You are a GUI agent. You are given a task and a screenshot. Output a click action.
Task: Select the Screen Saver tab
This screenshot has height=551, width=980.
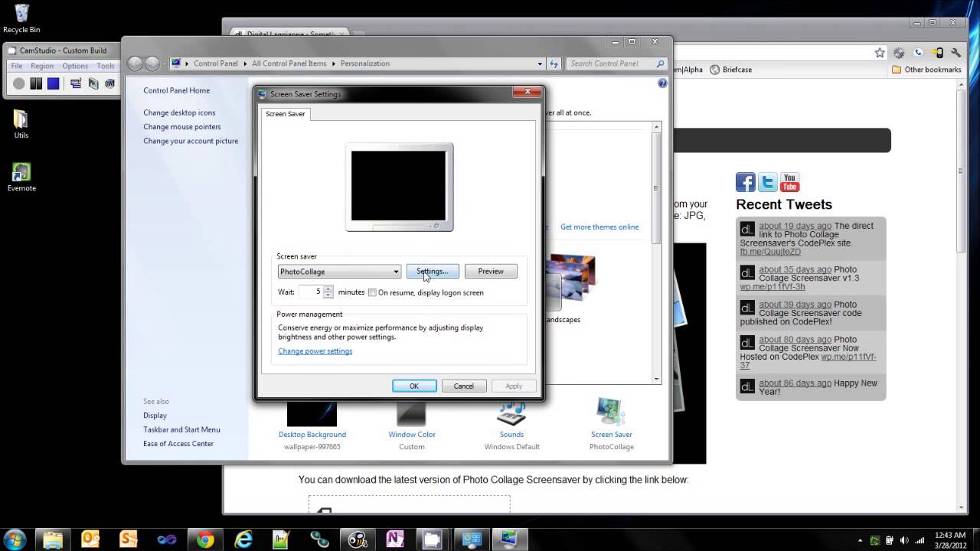(x=286, y=114)
